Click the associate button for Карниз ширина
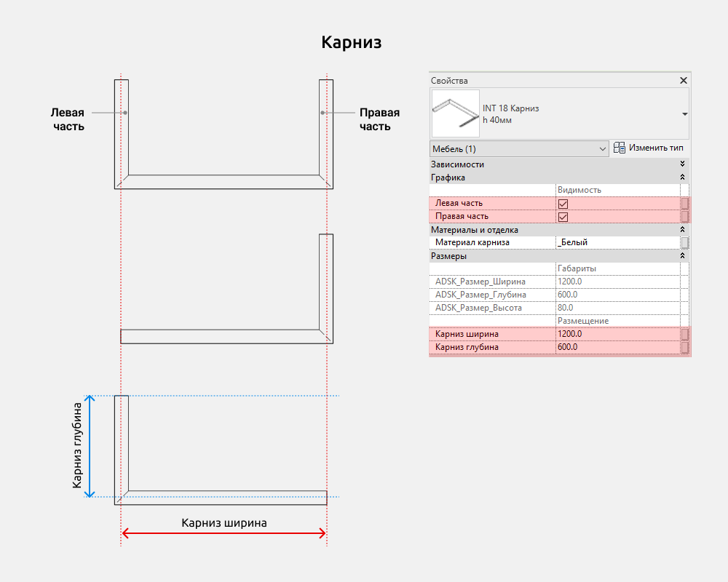728x582 pixels. point(685,334)
